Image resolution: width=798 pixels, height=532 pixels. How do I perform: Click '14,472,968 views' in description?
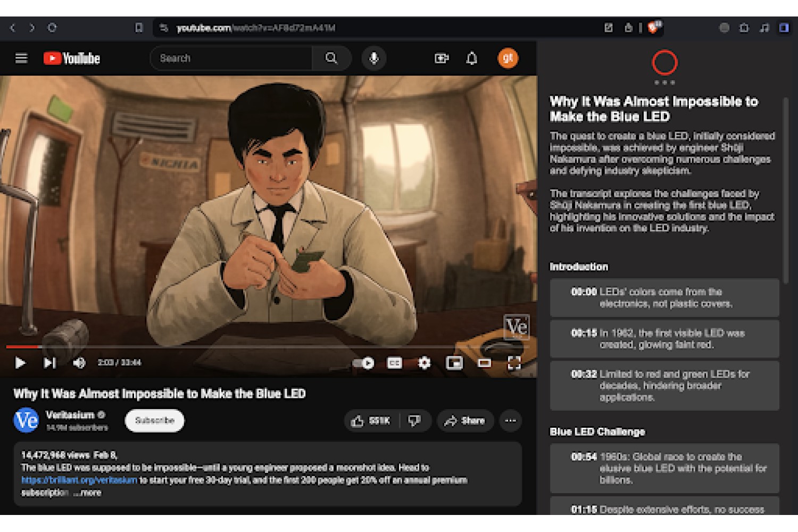(55, 455)
